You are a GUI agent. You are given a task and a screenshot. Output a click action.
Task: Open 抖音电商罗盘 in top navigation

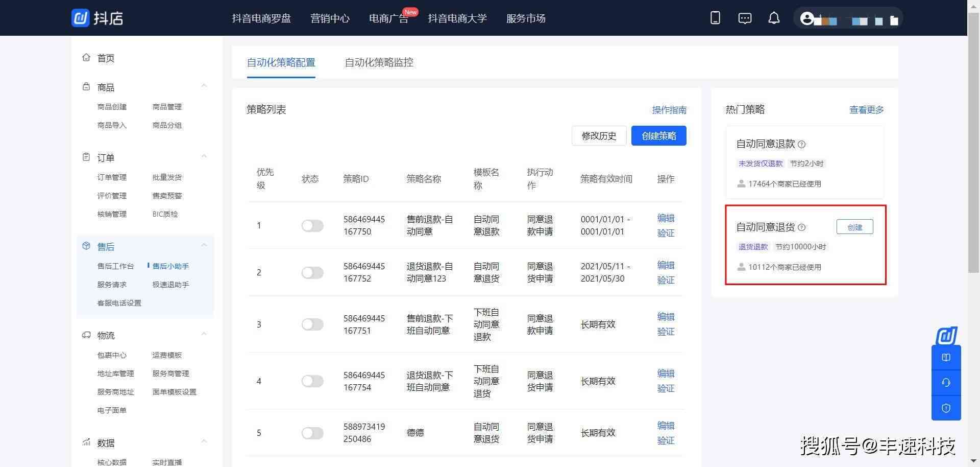pos(261,18)
